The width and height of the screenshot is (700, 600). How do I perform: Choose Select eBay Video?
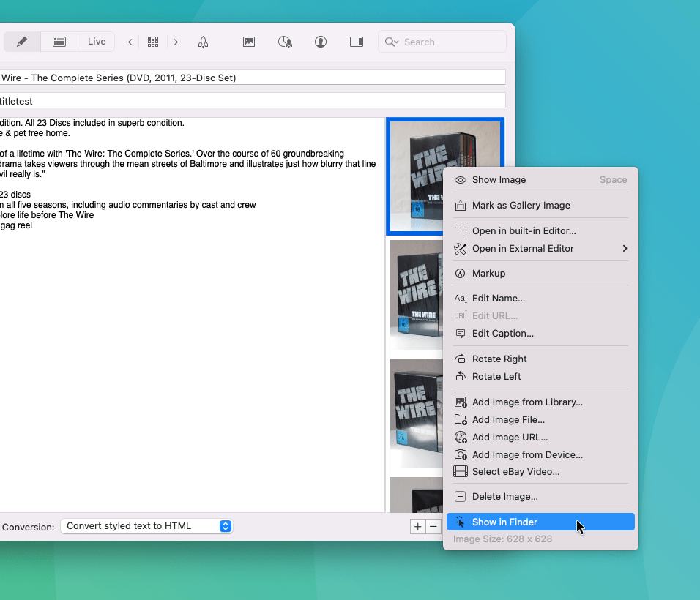click(x=540, y=471)
